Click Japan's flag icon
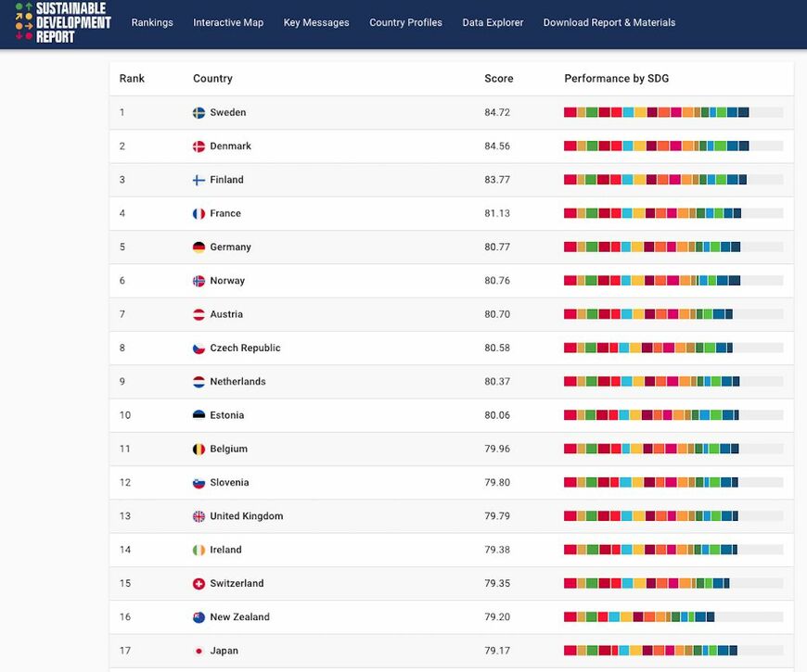This screenshot has height=672, width=807. (x=199, y=650)
